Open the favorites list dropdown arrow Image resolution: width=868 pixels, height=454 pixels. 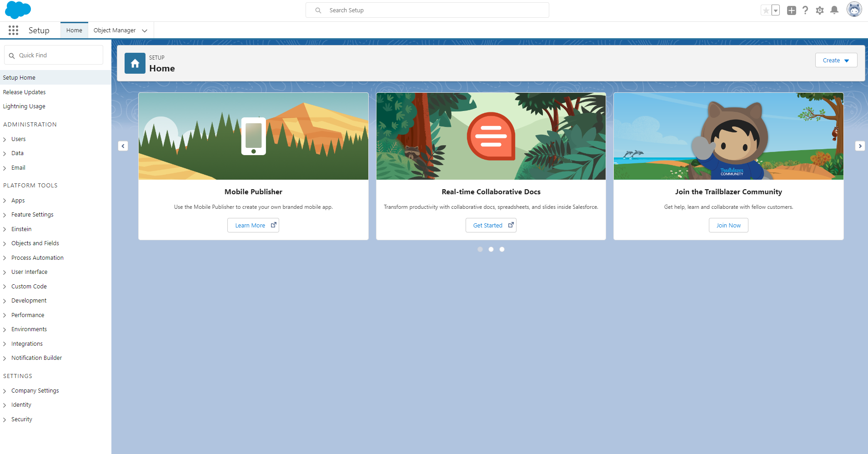pos(775,10)
